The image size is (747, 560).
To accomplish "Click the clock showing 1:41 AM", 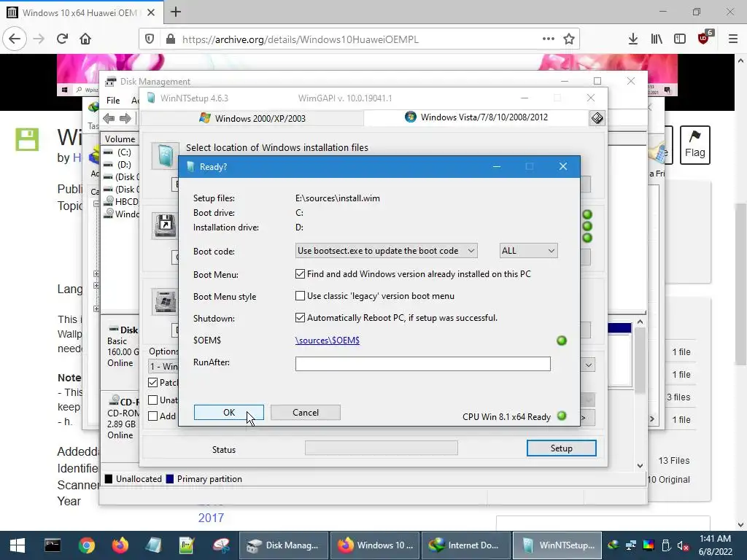I will point(715,539).
